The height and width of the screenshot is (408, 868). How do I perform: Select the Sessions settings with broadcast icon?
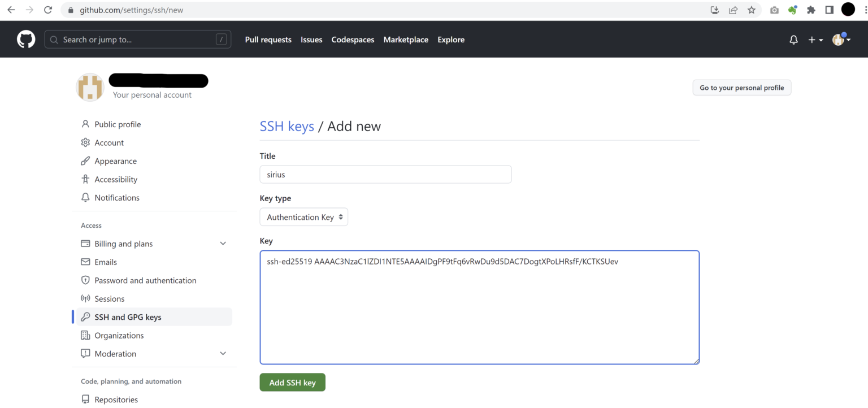(109, 298)
